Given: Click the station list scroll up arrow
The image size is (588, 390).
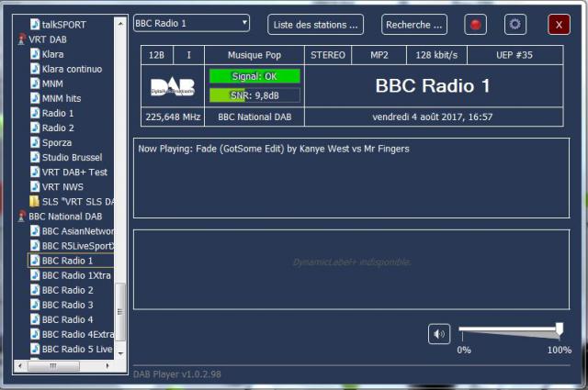Looking at the screenshot, I should tap(120, 24).
